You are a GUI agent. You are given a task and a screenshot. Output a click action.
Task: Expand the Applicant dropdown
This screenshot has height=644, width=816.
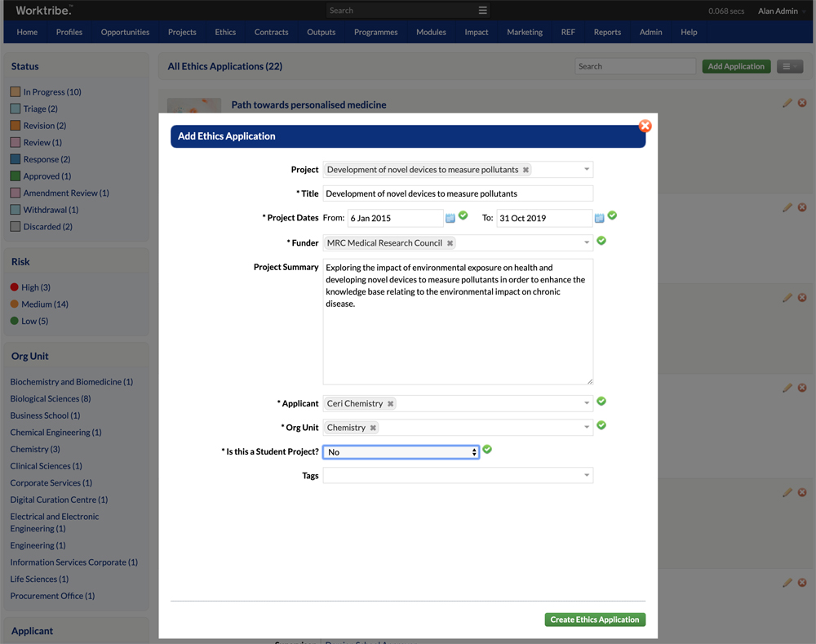point(587,403)
